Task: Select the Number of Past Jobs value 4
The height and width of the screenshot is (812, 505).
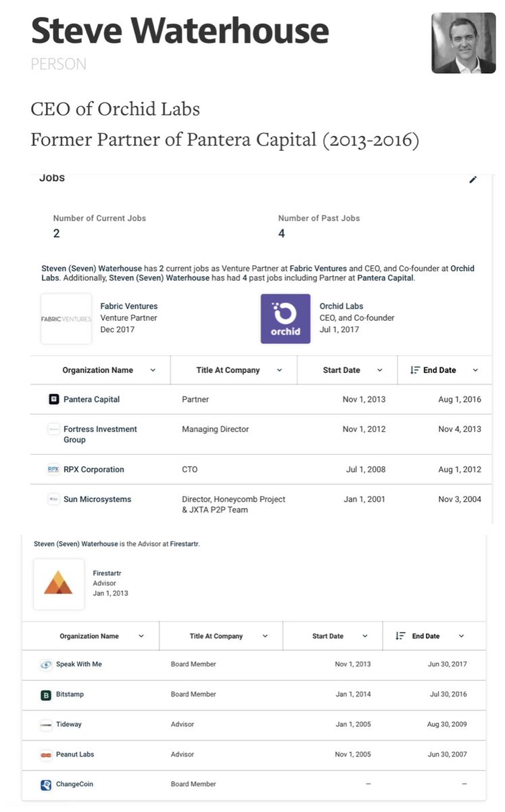Action: tap(281, 233)
